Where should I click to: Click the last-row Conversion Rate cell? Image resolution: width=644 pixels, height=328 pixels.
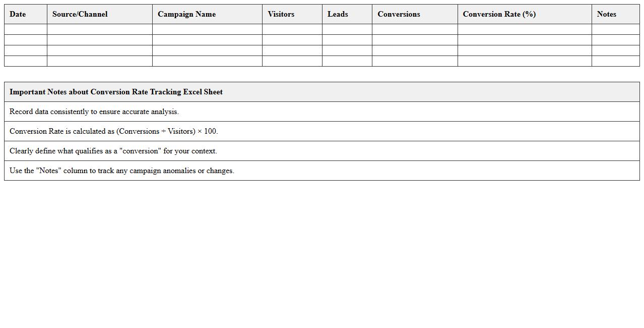click(524, 61)
